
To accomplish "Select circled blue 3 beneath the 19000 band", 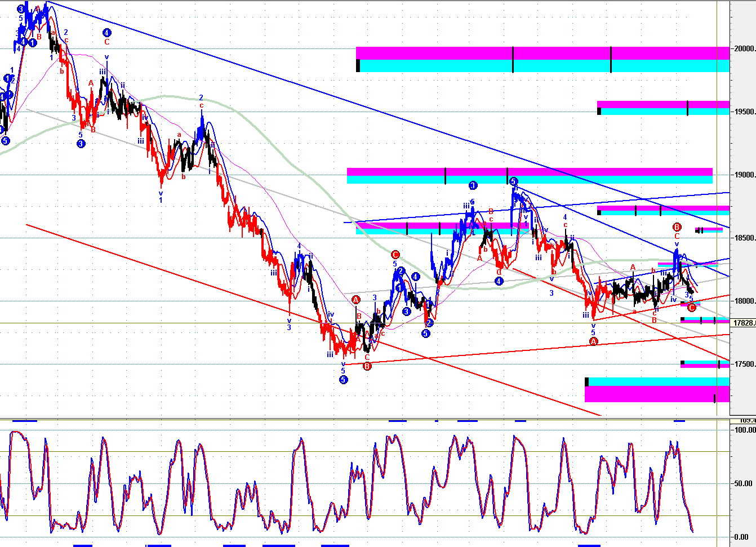I will coord(473,185).
